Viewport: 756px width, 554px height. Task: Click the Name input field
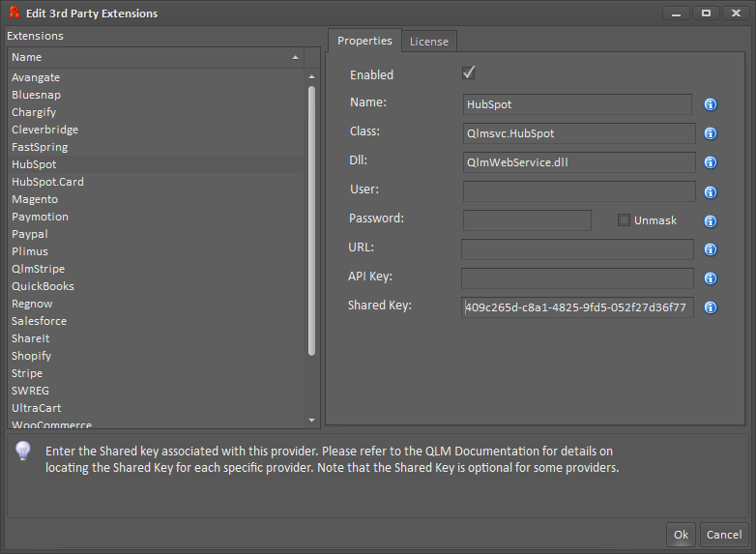coord(577,104)
